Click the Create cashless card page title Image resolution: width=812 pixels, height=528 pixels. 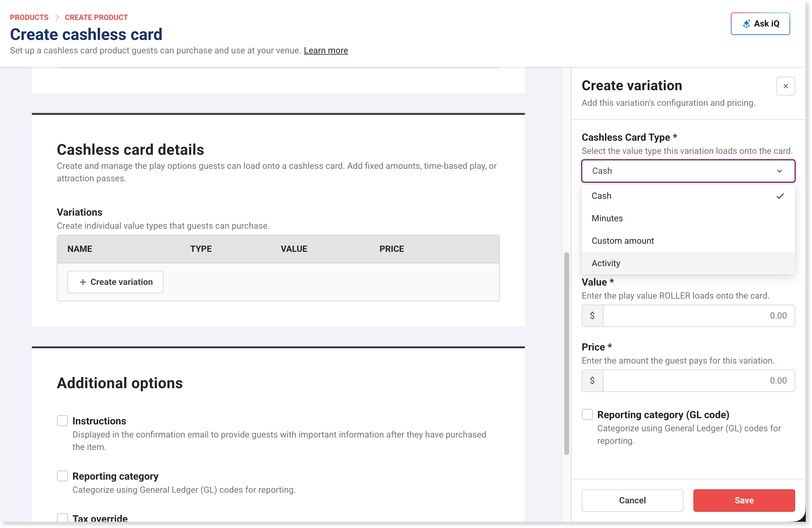(x=86, y=34)
